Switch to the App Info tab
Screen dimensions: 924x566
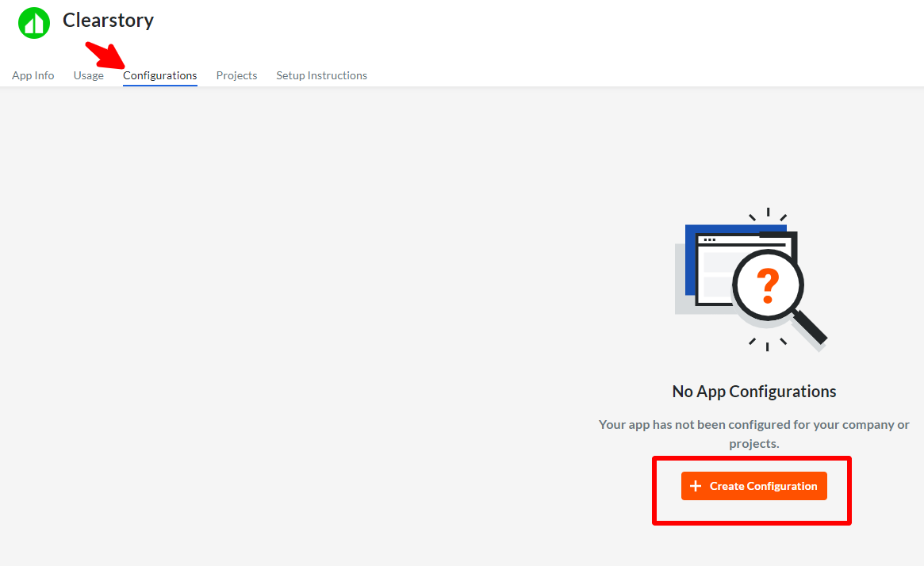pyautogui.click(x=33, y=75)
